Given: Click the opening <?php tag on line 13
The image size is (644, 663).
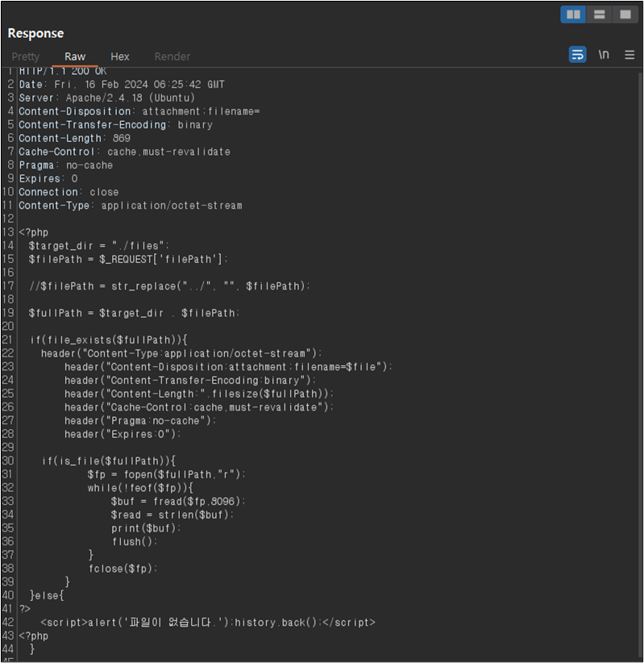Looking at the screenshot, I should (x=33, y=232).
